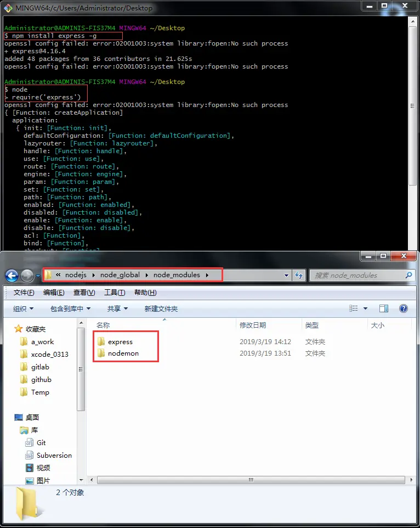This screenshot has width=420, height=528.
Task: Click the Explorer Back arrow button
Action: 12,276
